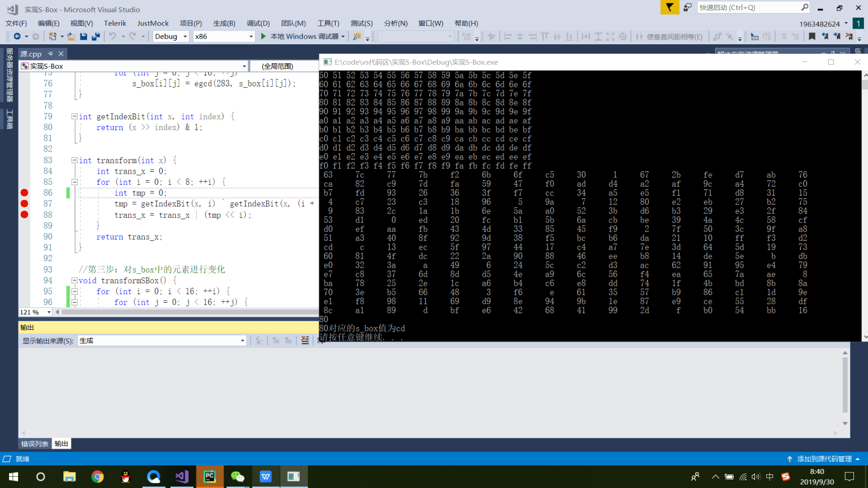The image size is (868, 488).
Task: Collapse the transform function block
Action: pyautogui.click(x=74, y=160)
